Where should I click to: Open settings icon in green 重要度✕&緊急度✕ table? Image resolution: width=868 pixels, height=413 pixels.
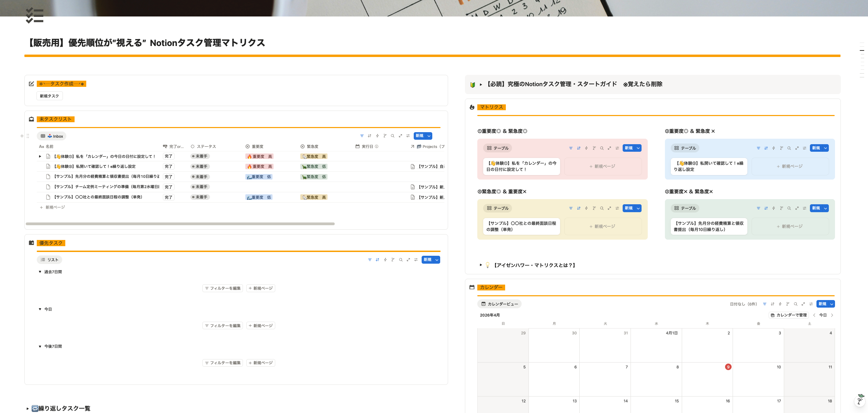(804, 208)
